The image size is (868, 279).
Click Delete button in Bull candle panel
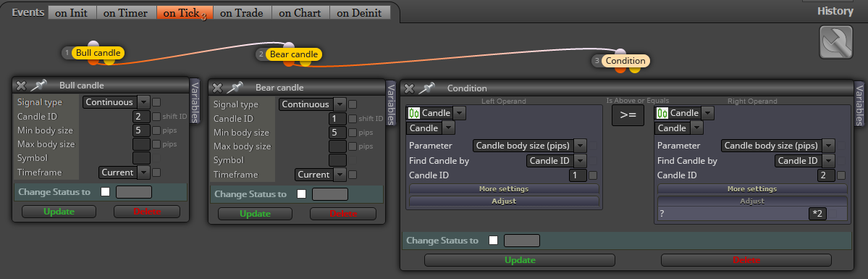[147, 212]
